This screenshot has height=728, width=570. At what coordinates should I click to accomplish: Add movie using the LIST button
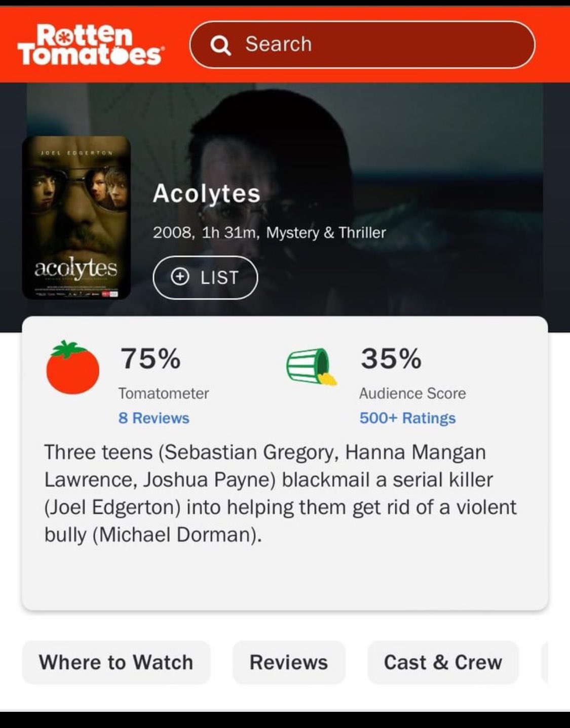coord(205,277)
